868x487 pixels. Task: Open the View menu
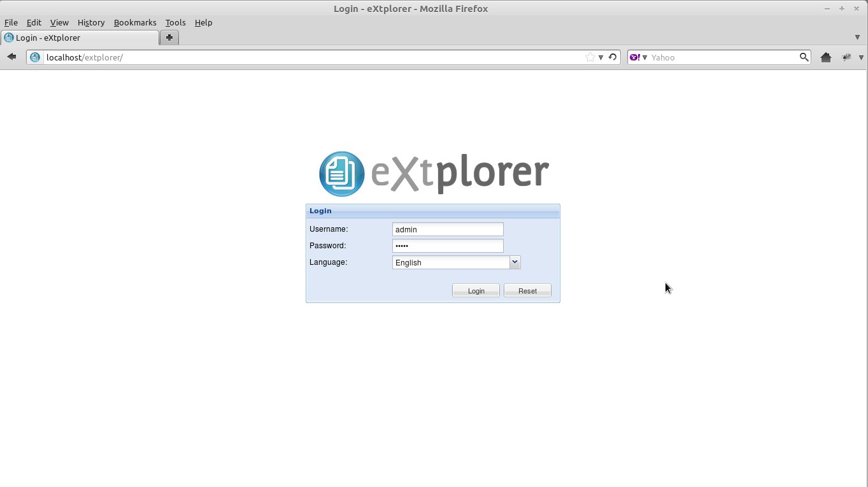coord(59,22)
